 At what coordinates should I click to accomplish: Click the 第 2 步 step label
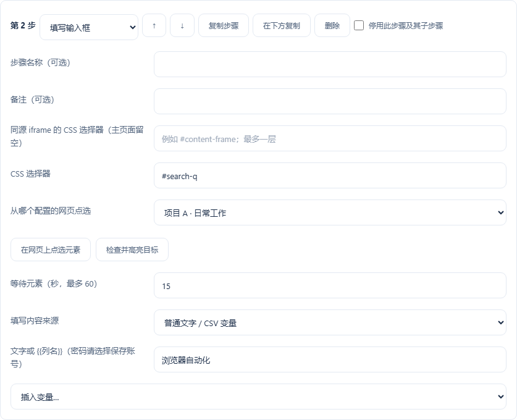[x=23, y=26]
